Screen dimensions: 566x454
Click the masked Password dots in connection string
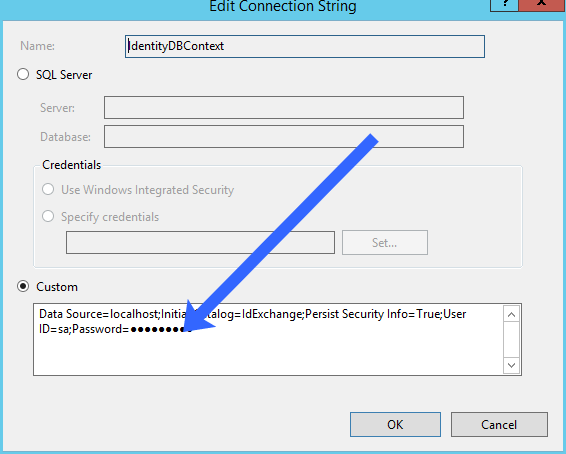(160, 329)
